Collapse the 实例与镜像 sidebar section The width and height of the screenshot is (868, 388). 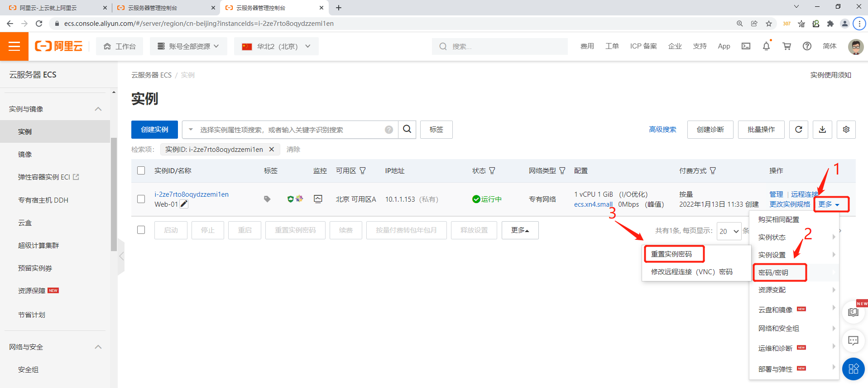pos(98,109)
